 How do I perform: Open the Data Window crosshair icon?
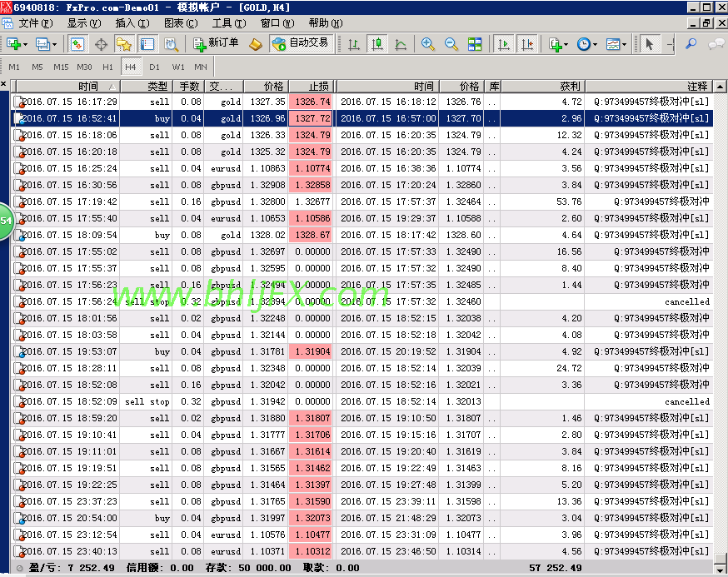pos(101,44)
